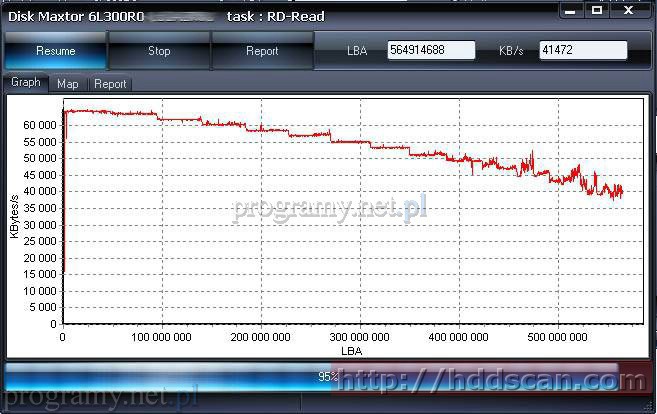Click the LBA horizontal axis label under the graph
This screenshot has width=657, height=414.
click(351, 352)
